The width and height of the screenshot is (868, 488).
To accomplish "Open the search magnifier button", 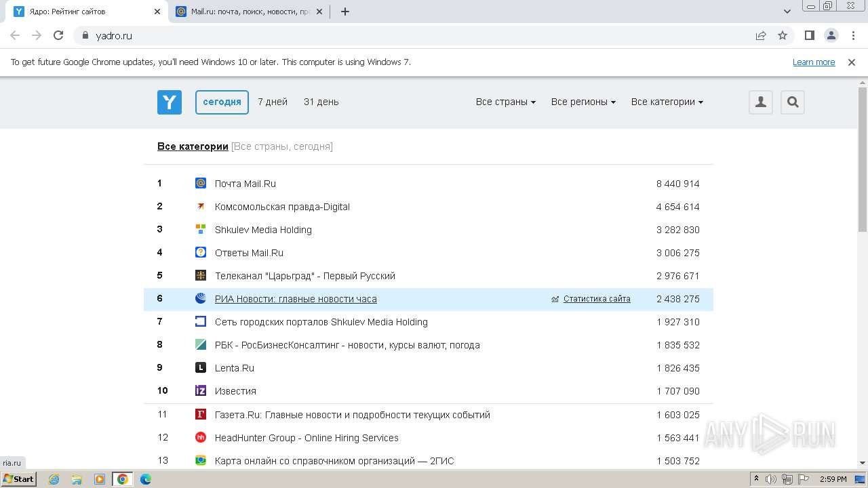I will point(793,102).
